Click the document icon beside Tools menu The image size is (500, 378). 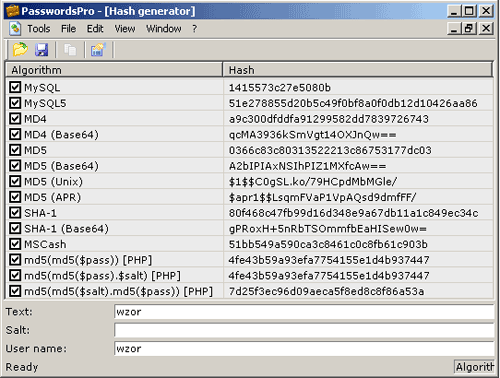click(x=15, y=29)
